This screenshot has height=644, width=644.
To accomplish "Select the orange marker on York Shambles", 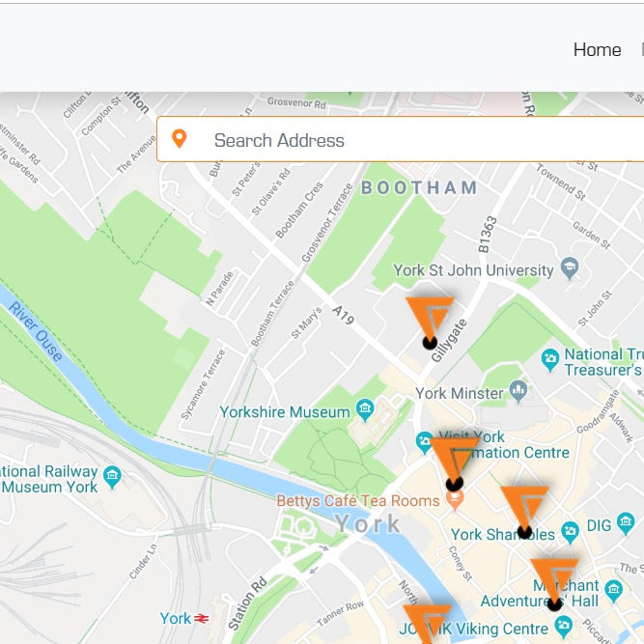I will click(524, 513).
